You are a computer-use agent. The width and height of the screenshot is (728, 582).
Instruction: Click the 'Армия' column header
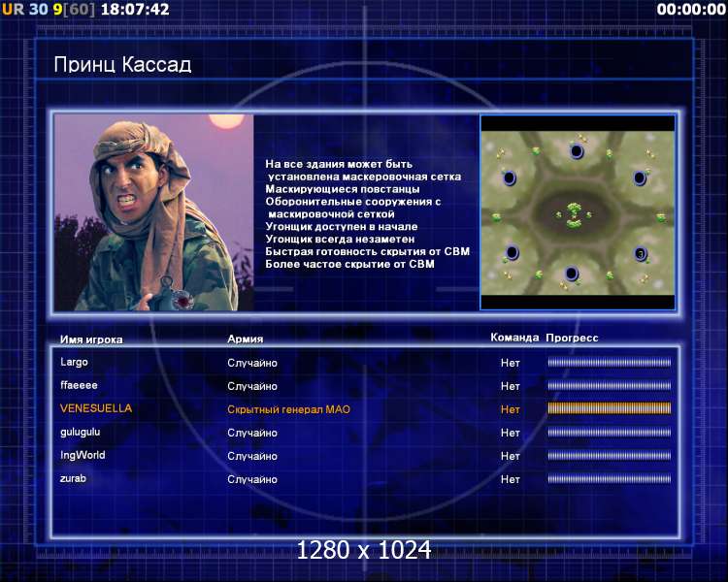(x=246, y=339)
